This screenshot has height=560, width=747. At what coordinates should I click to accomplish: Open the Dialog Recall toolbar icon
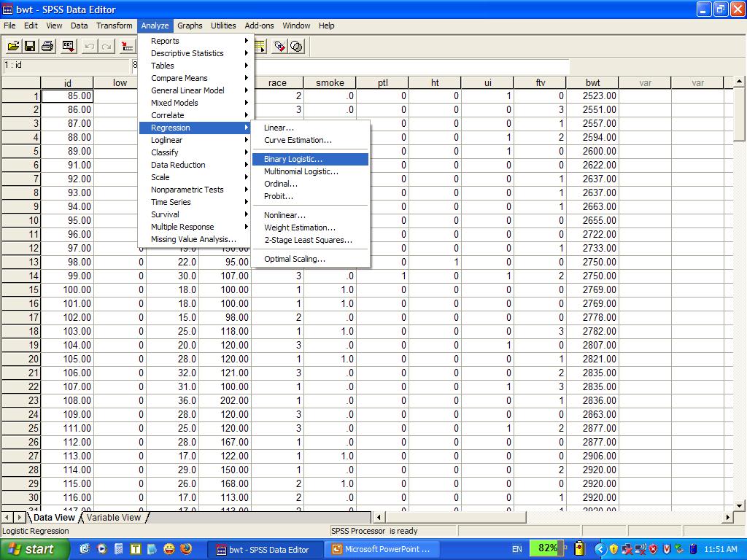pos(69,46)
